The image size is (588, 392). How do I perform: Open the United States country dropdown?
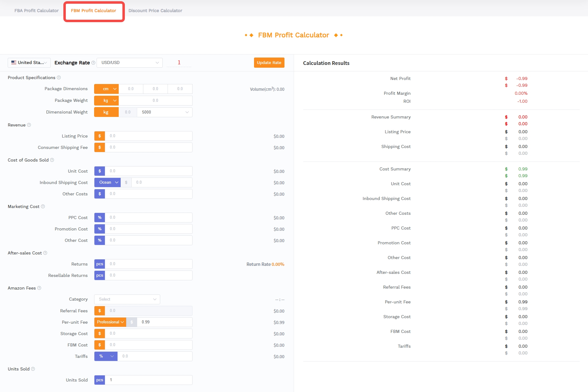pyautogui.click(x=29, y=62)
